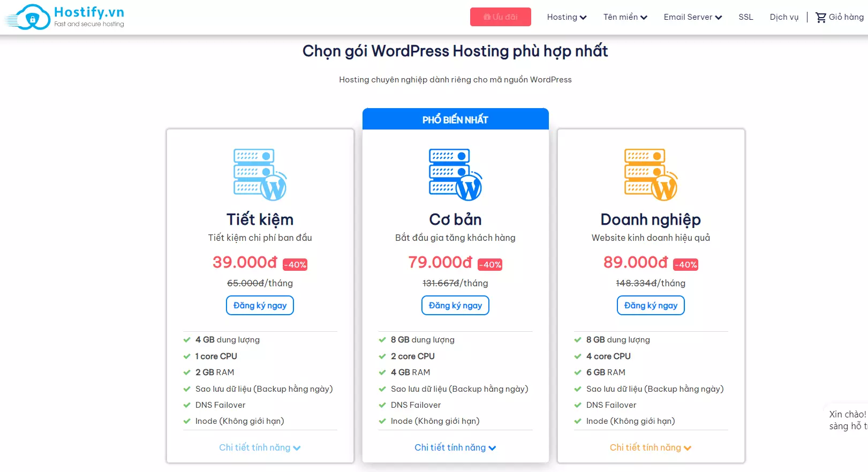The height and width of the screenshot is (472, 868).
Task: Click the Cơ bản WordPress server icon
Action: click(456, 174)
